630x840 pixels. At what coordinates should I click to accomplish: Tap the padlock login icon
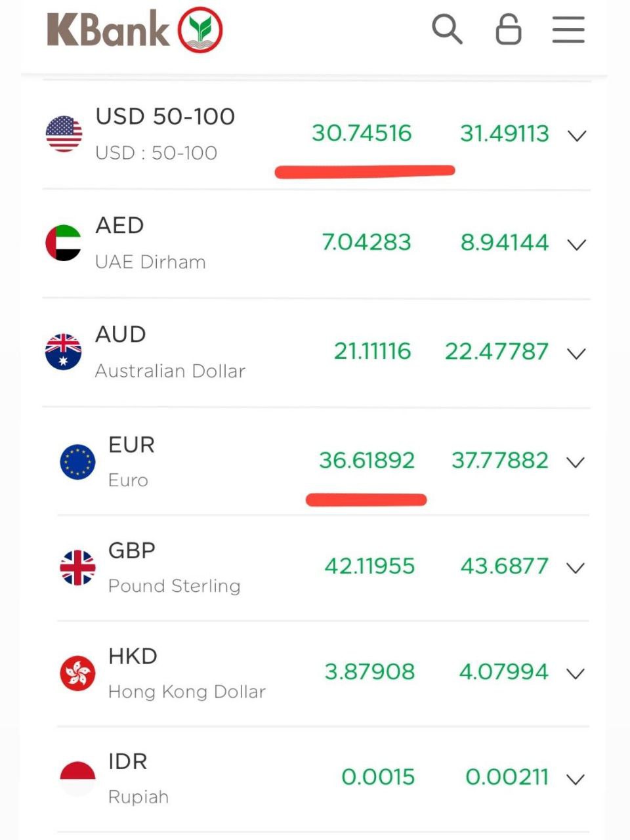pos(508,30)
